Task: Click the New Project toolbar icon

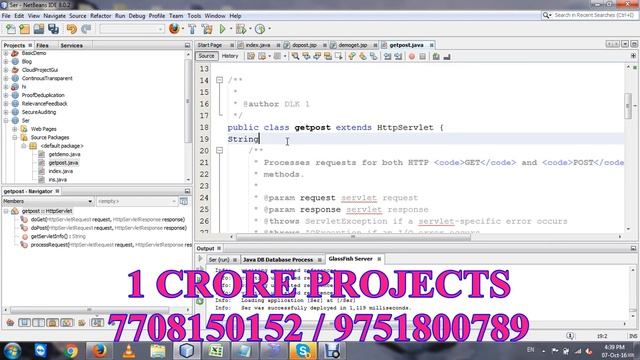Action: 24,29
